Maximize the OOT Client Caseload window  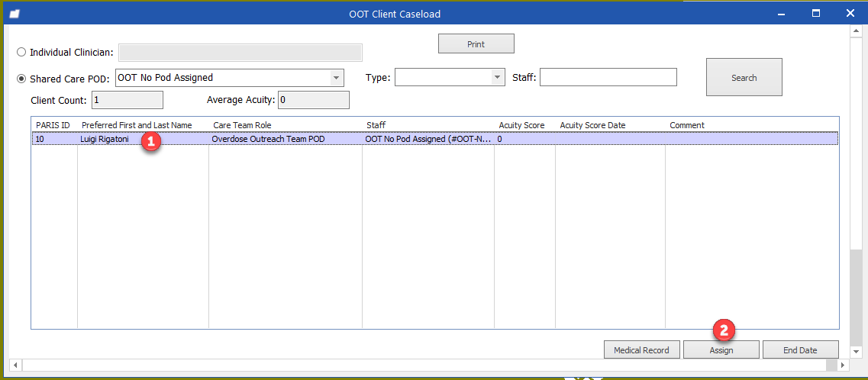(x=815, y=13)
